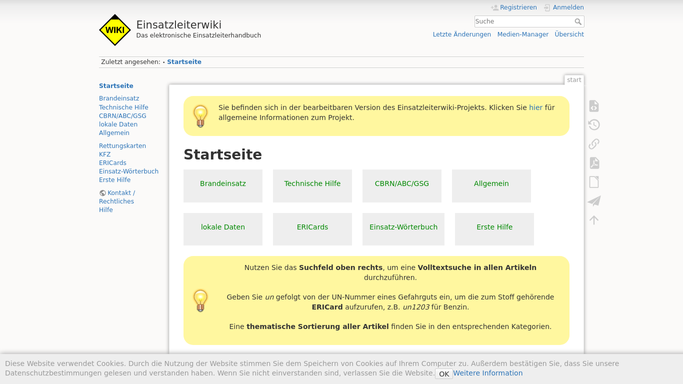
Task: Accept cookies with the OK button
Action: point(444,374)
